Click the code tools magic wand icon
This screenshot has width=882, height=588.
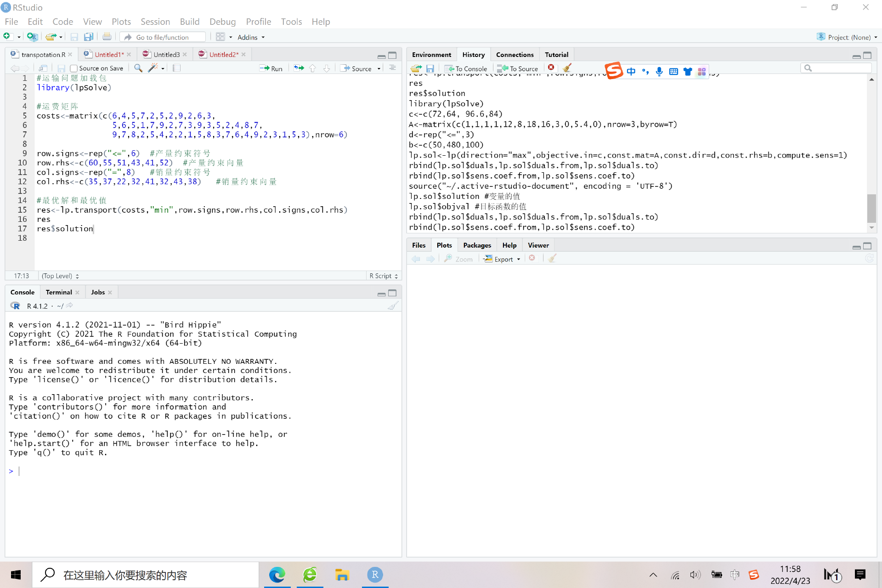pos(153,68)
